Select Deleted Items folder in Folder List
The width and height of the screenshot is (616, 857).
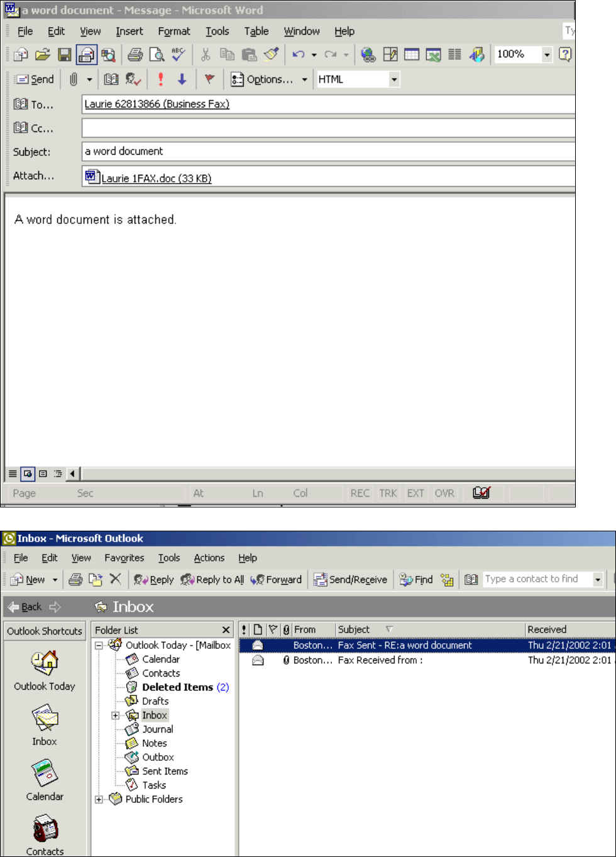point(177,687)
